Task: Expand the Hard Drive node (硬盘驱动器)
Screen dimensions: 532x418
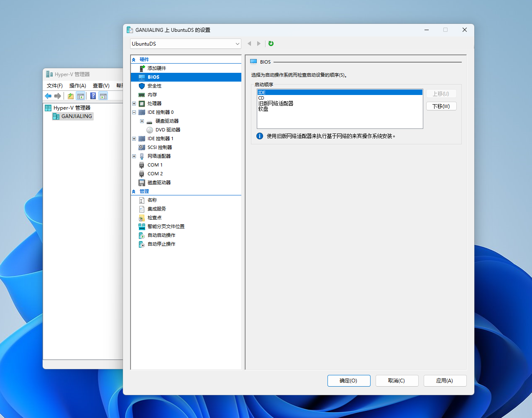Action: (x=142, y=121)
